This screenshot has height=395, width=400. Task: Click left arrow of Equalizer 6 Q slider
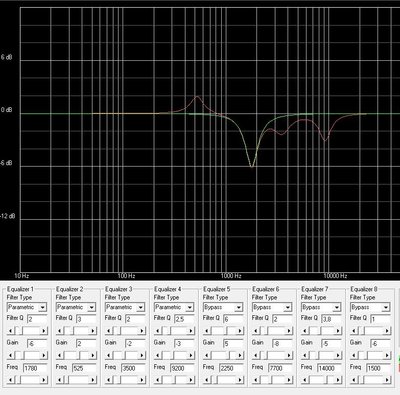coord(255,331)
